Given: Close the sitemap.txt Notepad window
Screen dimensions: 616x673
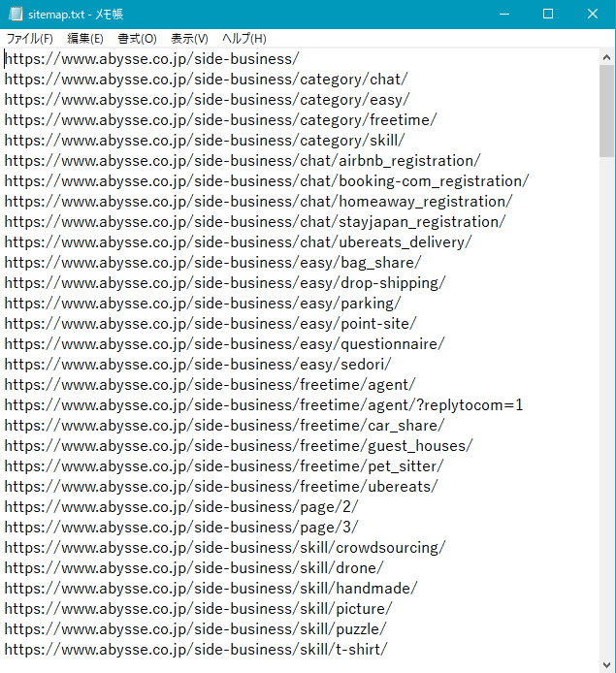Looking at the screenshot, I should pyautogui.click(x=593, y=15).
